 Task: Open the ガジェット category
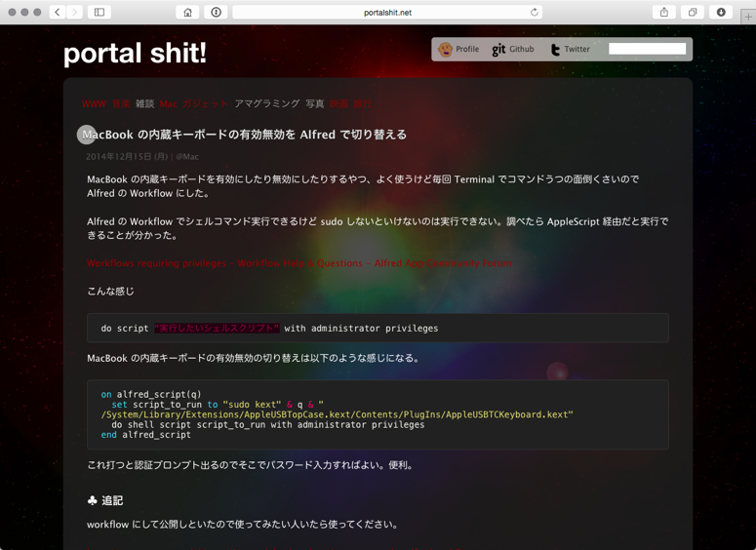(x=205, y=103)
